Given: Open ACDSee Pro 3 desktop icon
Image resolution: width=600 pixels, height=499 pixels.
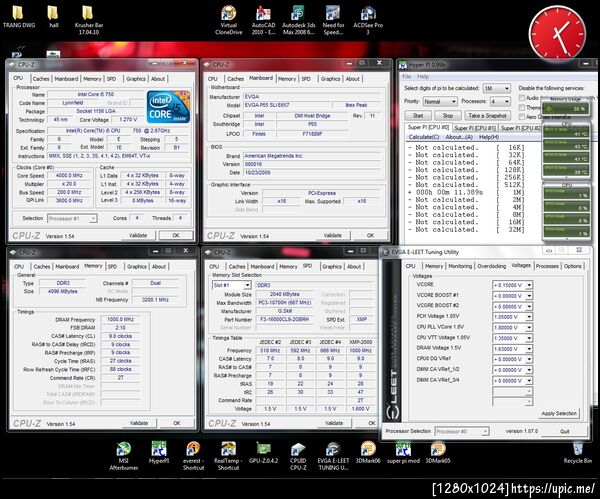Looking at the screenshot, I should [368, 20].
